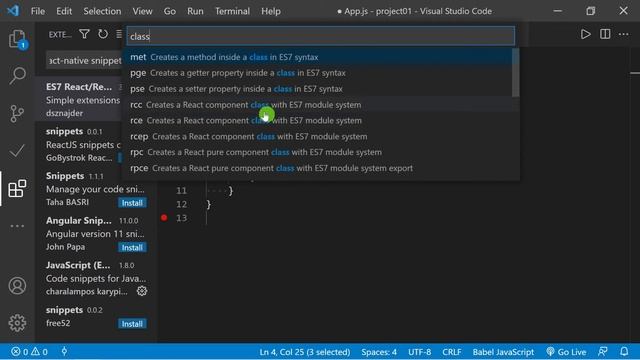640x360 pixels.
Task: Open the View menu
Action: 142,11
